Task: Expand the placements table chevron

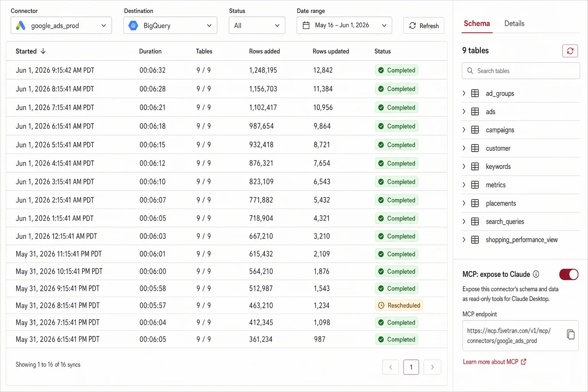Action: (464, 203)
